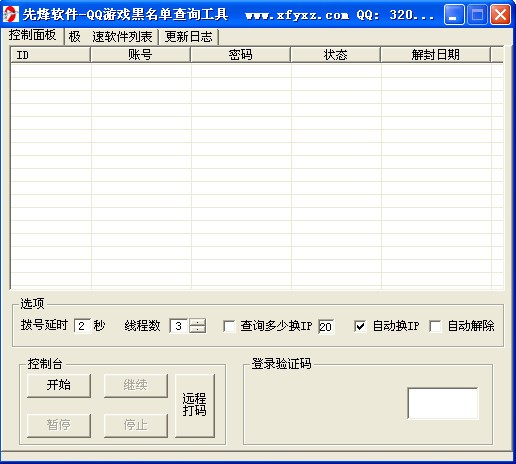Click the app icon in title bar
Image resolution: width=516 pixels, height=464 pixels.
tap(11, 14)
